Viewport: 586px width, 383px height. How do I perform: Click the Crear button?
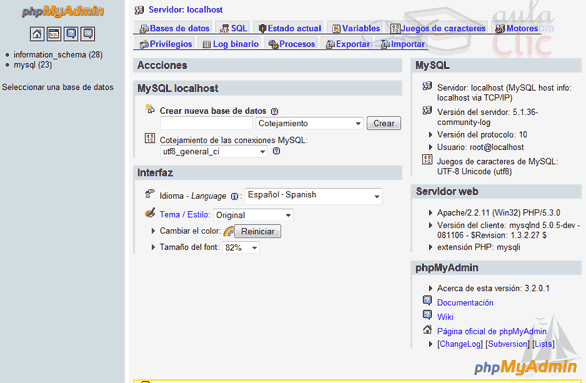[x=384, y=123]
